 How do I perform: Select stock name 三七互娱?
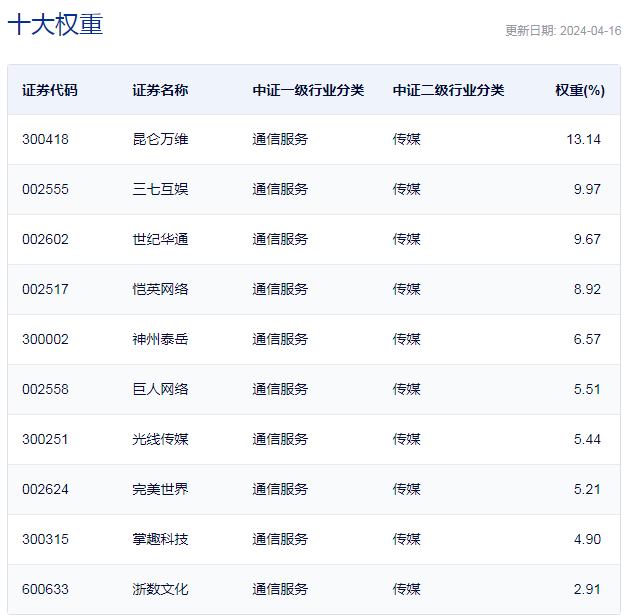click(160, 189)
